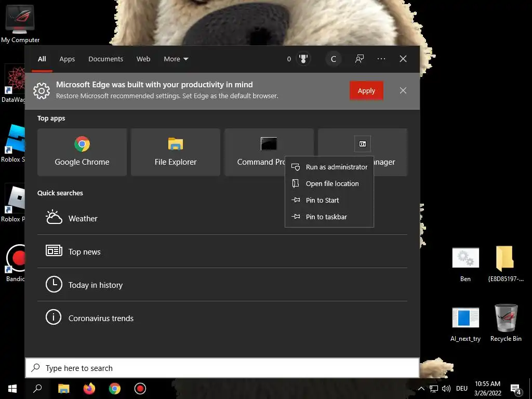Image resolution: width=532 pixels, height=399 pixels.
Task: Click the Type here to search field
Action: click(222, 368)
